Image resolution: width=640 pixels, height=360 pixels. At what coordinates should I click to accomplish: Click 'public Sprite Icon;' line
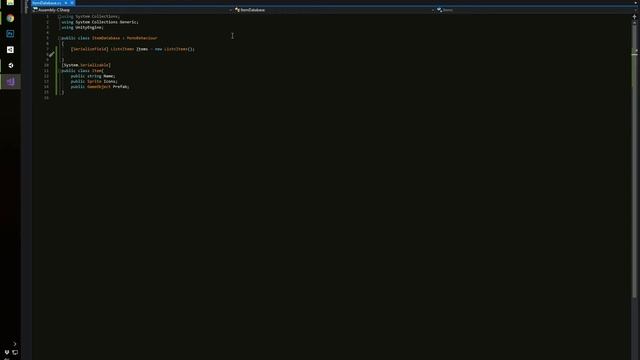pos(94,81)
